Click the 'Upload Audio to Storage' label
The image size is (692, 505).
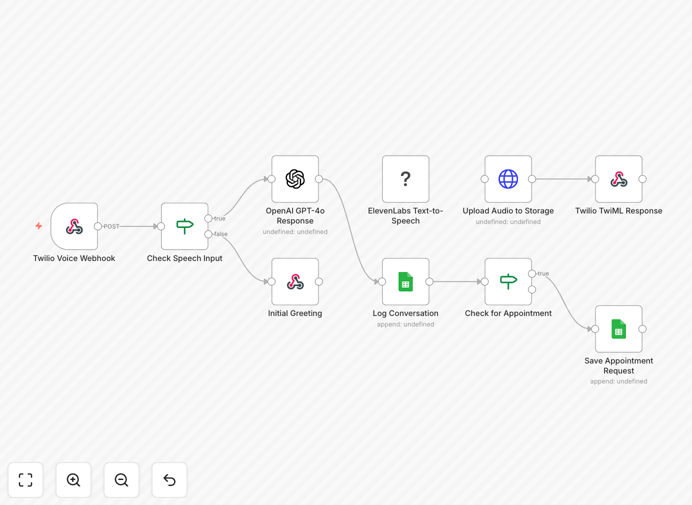tap(508, 211)
